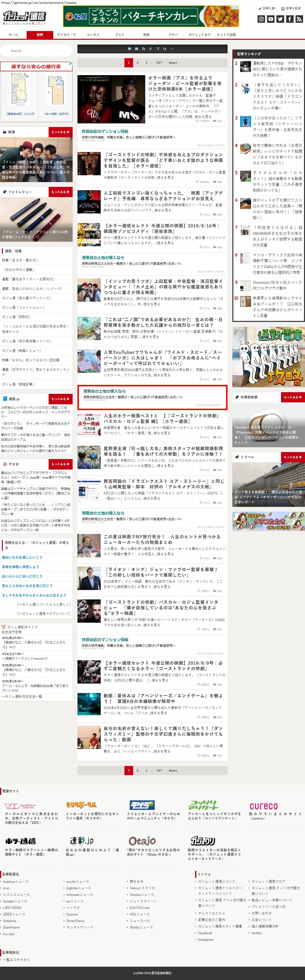This screenshot has height=980, width=305.
Task: Click the タラコたたき game banner
Action: pyautogui.click(x=268, y=521)
